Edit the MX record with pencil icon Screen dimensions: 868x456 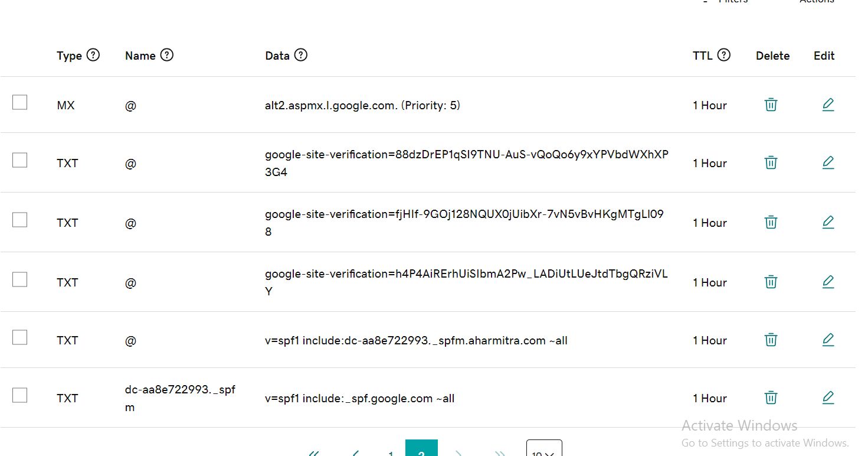828,105
